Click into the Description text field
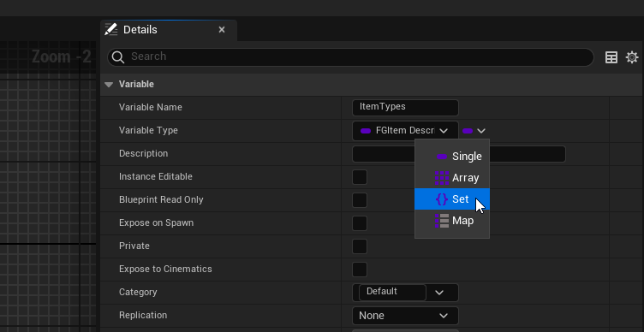This screenshot has height=332, width=644. click(459, 154)
